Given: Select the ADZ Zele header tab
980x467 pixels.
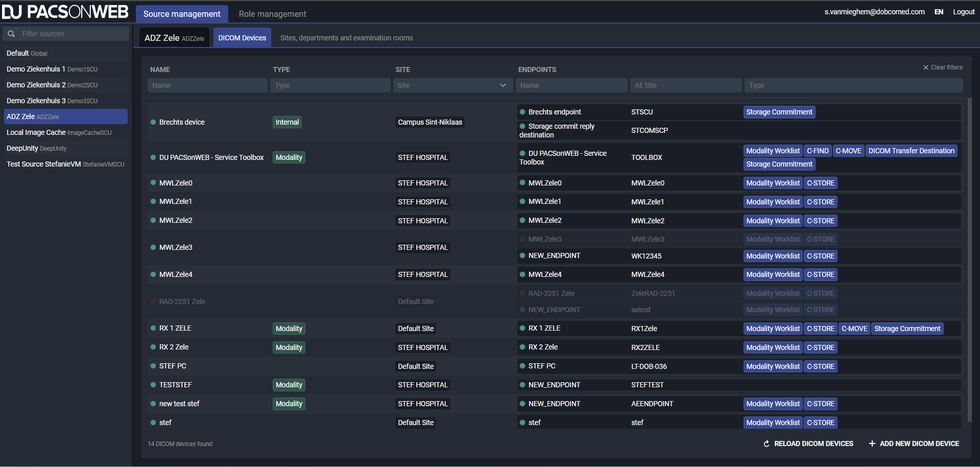Looking at the screenshot, I should pyautogui.click(x=174, y=38).
